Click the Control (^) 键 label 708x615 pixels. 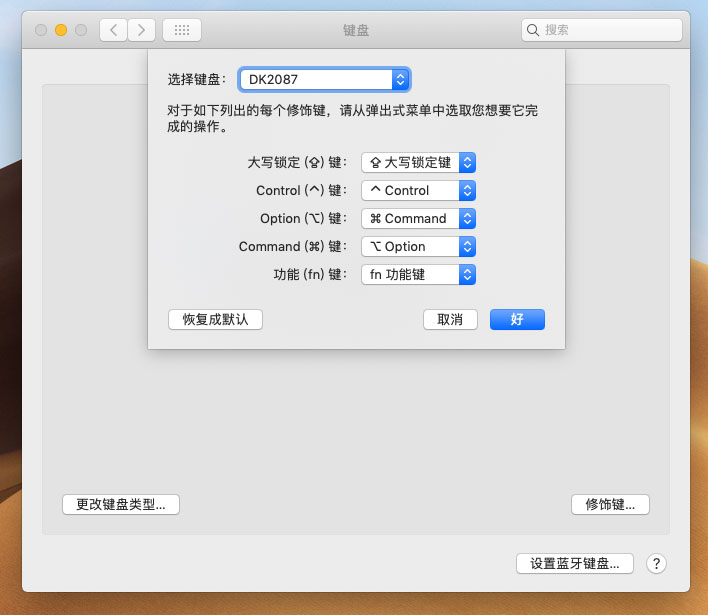302,191
